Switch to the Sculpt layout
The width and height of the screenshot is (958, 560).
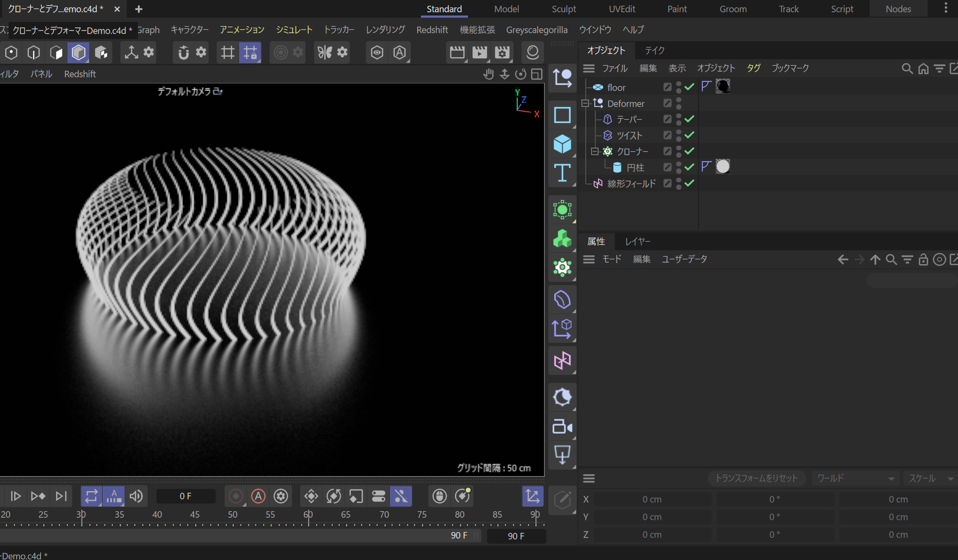tap(564, 9)
